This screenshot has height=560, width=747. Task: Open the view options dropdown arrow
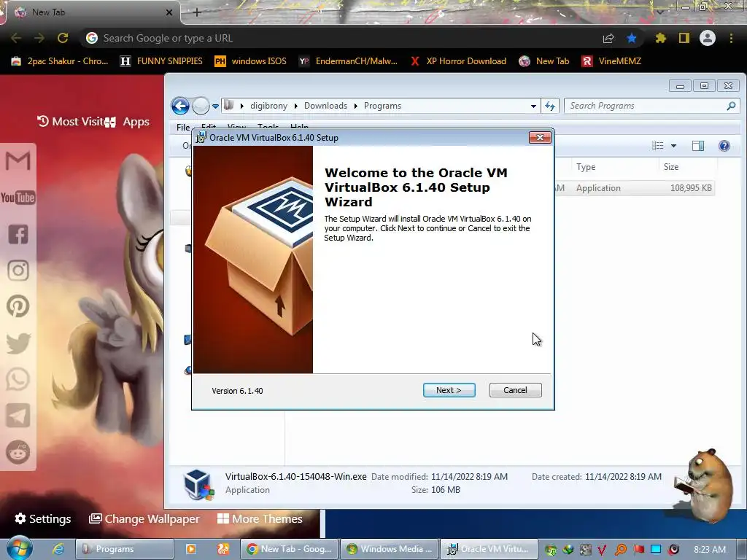point(673,146)
